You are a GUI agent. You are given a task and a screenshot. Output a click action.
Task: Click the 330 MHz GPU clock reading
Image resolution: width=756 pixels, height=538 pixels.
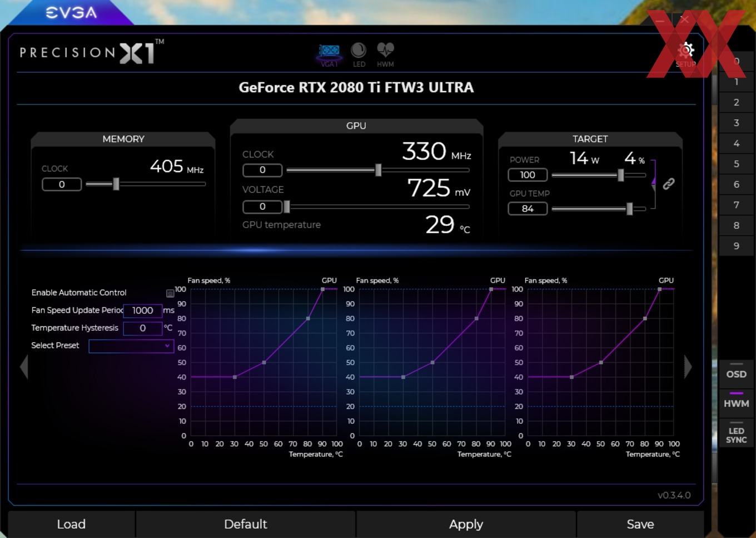(x=436, y=151)
